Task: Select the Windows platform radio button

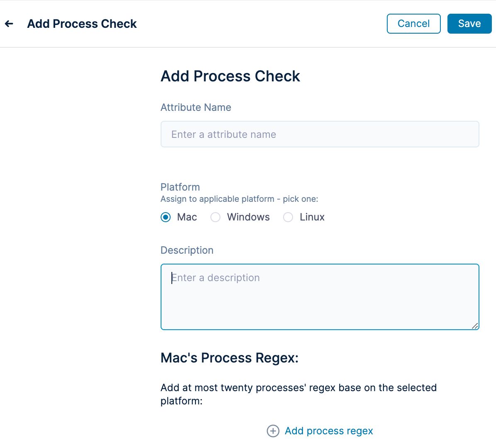Action: [215, 217]
